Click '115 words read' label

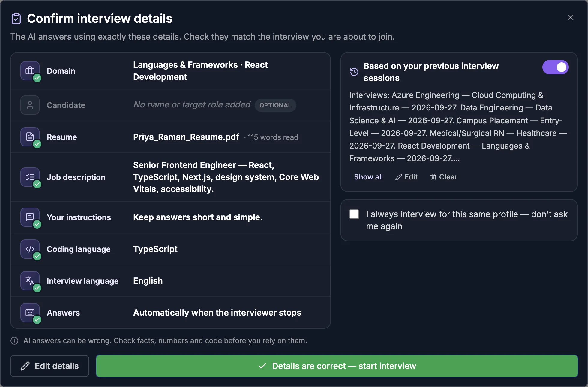pyautogui.click(x=273, y=137)
